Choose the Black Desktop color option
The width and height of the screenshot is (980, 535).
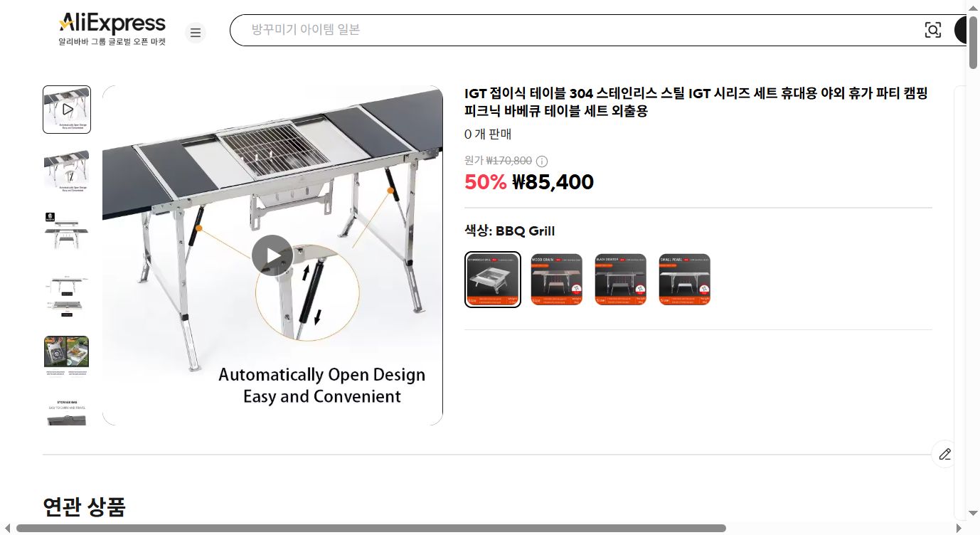click(620, 280)
